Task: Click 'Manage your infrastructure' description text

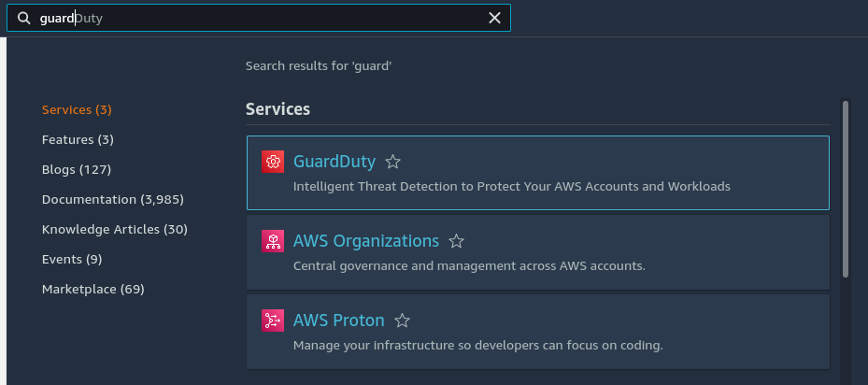Action: [477, 346]
